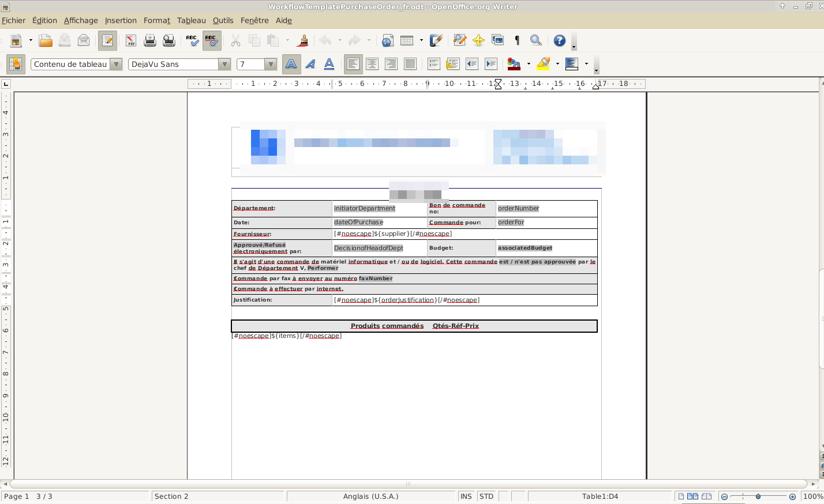Toggle bold formatting button
Screen dimensions: 824x504
coord(291,64)
